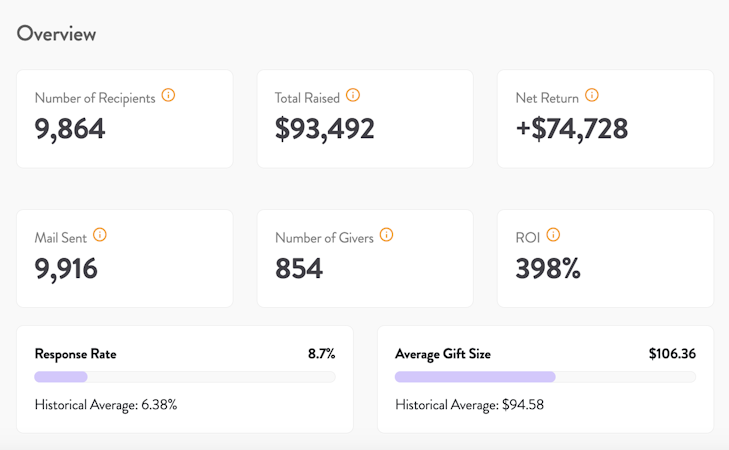Click the Overview section heading
Viewport: 729px width, 450px height.
point(57,33)
